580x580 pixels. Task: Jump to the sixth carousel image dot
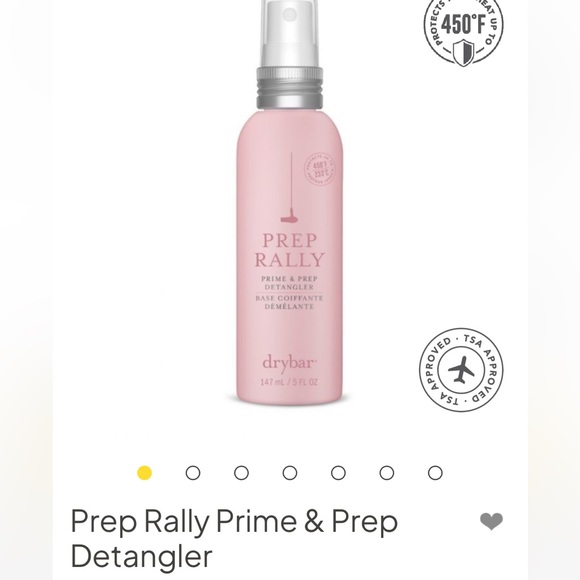click(x=387, y=473)
